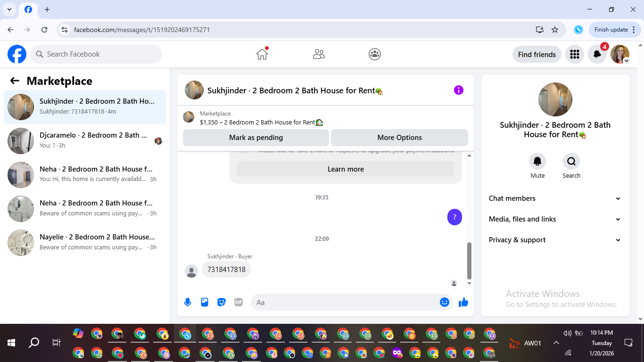644x362 pixels.
Task: Open the Djcaramelo conversation
Action: coord(85,141)
